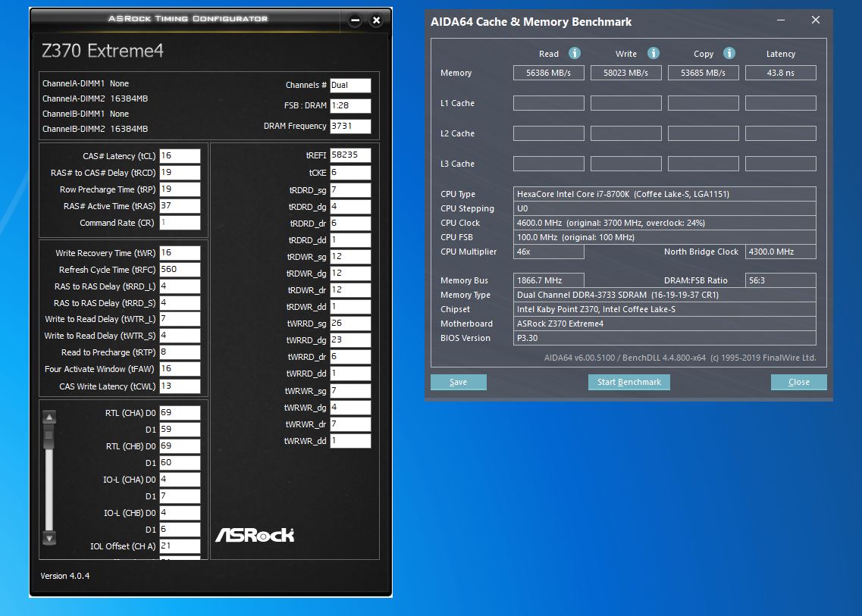The width and height of the screenshot is (862, 616).
Task: Click the tRRD_L value field
Action: coord(180,286)
